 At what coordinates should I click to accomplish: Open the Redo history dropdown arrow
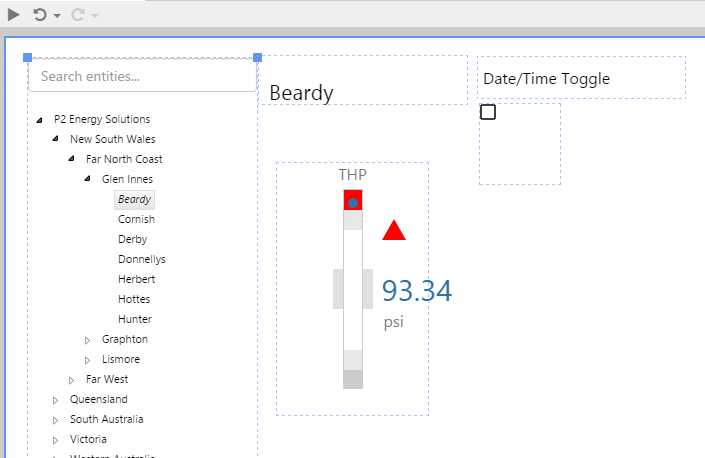(x=95, y=15)
